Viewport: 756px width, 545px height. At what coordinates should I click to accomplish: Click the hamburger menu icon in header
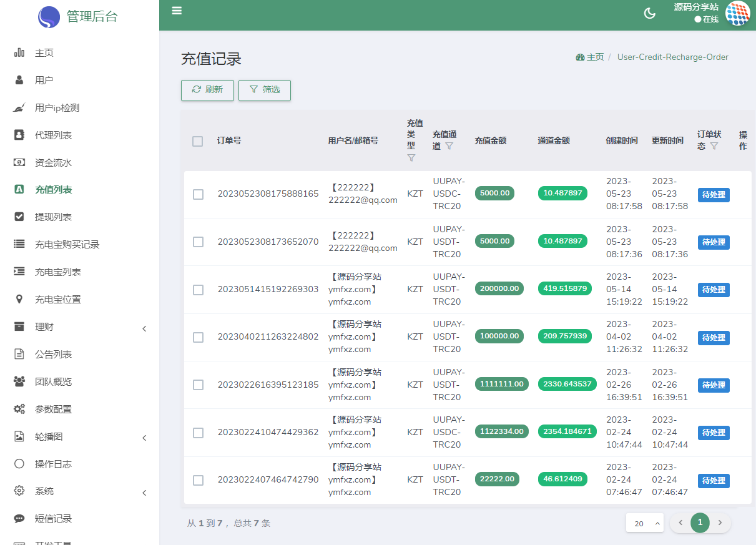[x=177, y=11]
